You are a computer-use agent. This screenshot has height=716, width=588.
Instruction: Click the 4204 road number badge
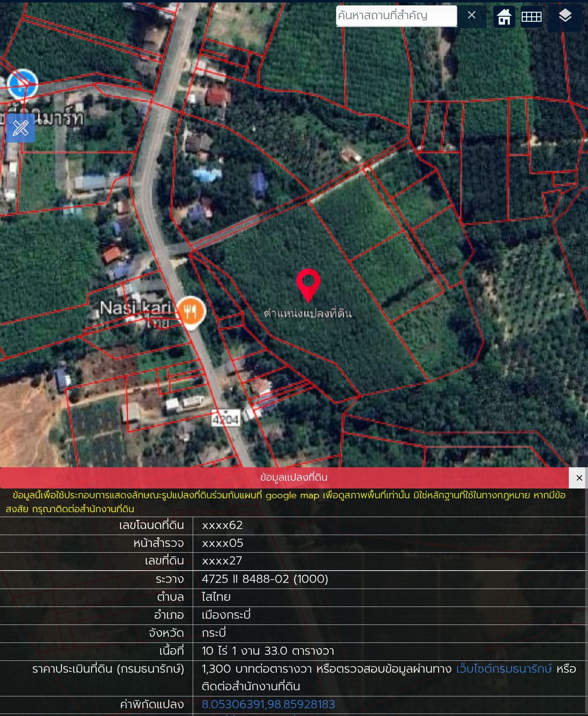pyautogui.click(x=225, y=419)
